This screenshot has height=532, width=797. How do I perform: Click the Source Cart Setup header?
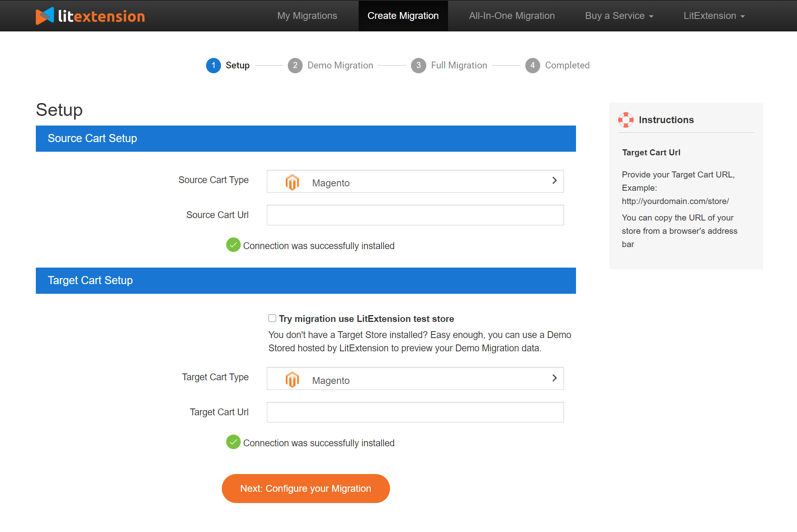[x=306, y=138]
